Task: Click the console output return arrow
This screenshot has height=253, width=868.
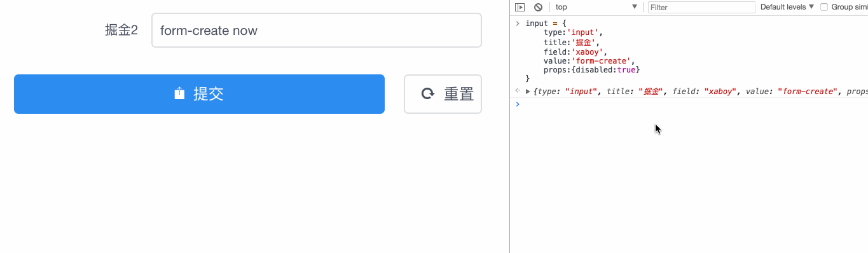Action: (x=518, y=91)
